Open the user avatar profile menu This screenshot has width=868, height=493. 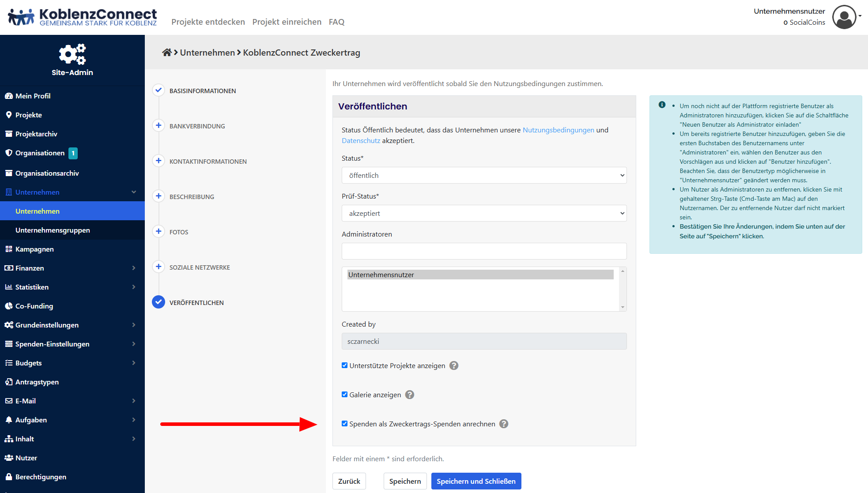point(844,17)
